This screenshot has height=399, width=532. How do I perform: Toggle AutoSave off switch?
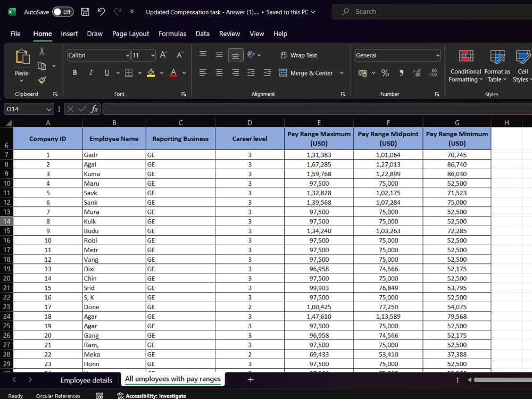pos(62,11)
